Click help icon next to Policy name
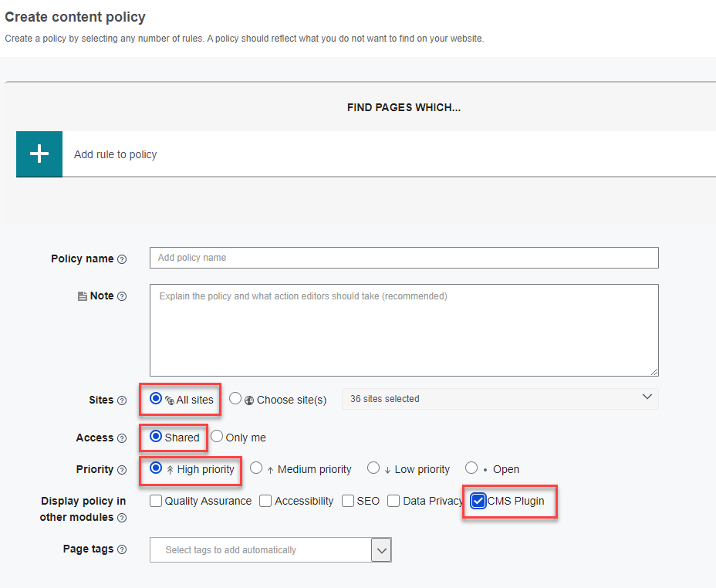716x588 pixels. tap(122, 259)
